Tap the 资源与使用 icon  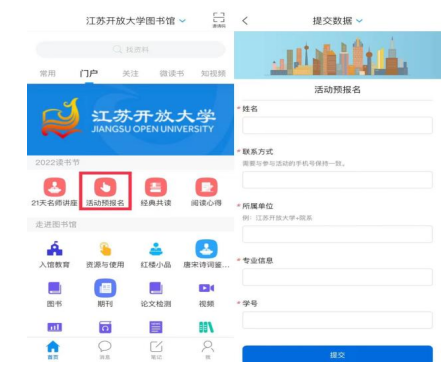click(105, 249)
